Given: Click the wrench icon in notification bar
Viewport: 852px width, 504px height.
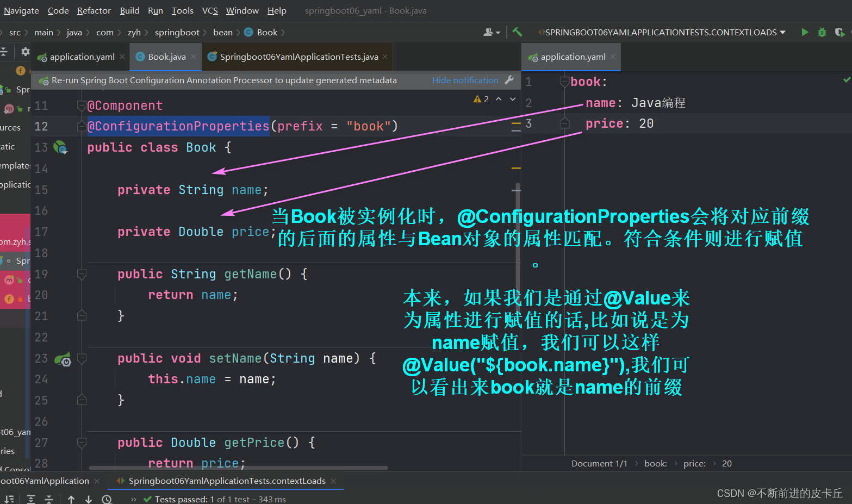Looking at the screenshot, I should point(509,80).
